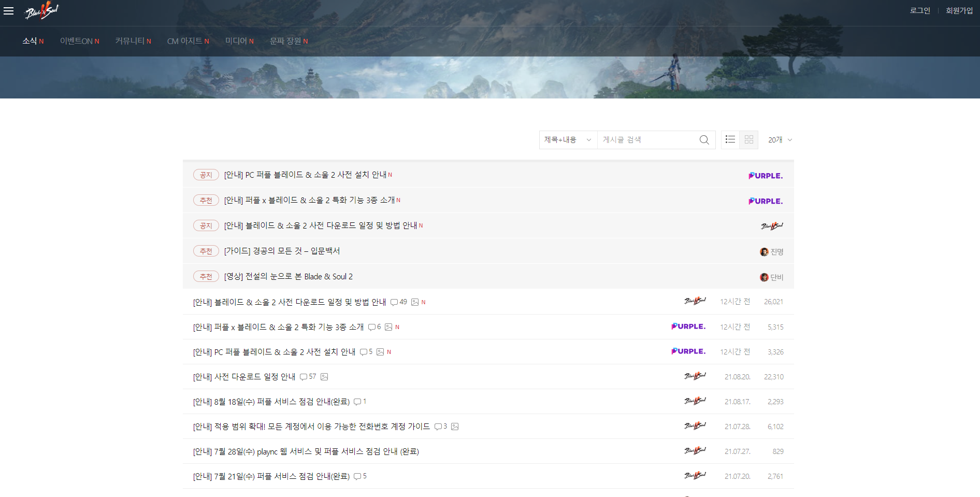Switch to list view icon
The height and width of the screenshot is (497, 980).
[x=730, y=139]
